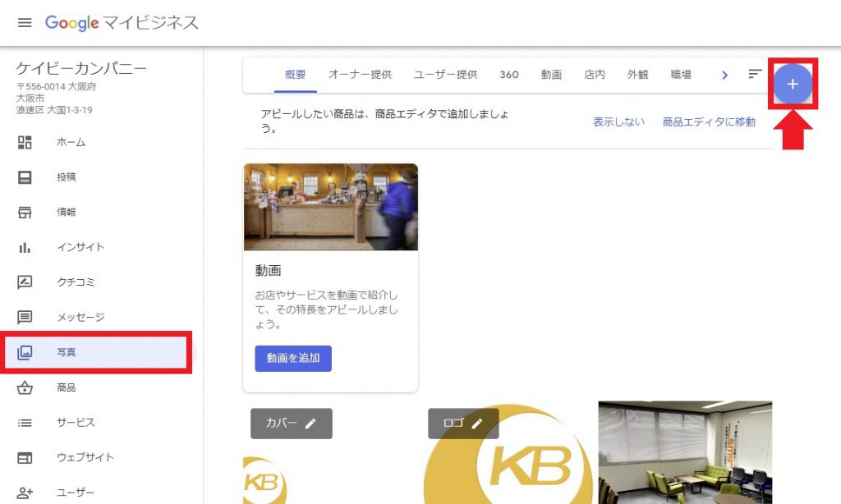This screenshot has width=841, height=504.
Task: Click pencil icon on カバー button
Action: 310,424
